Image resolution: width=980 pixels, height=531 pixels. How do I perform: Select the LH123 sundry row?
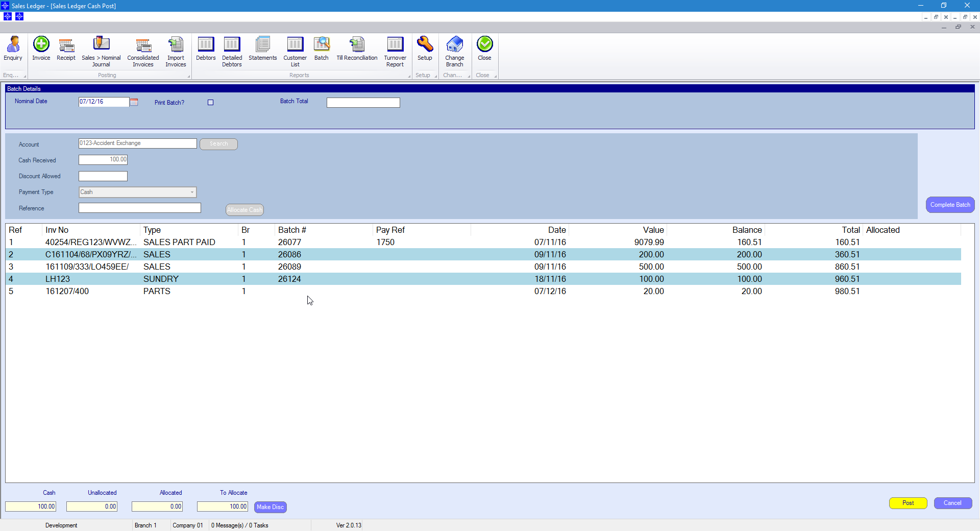pyautogui.click(x=483, y=279)
